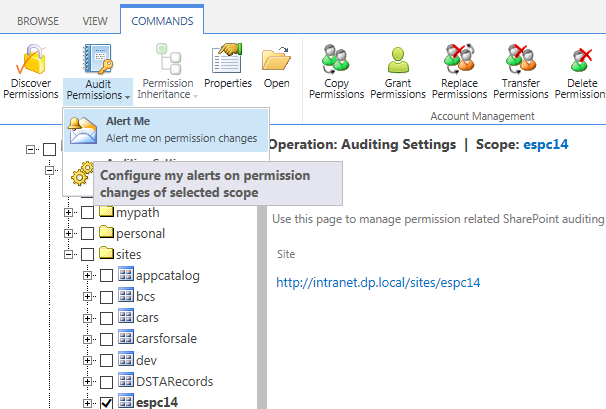Switch to the BROWSE tab
The image size is (606, 409).
38,21
